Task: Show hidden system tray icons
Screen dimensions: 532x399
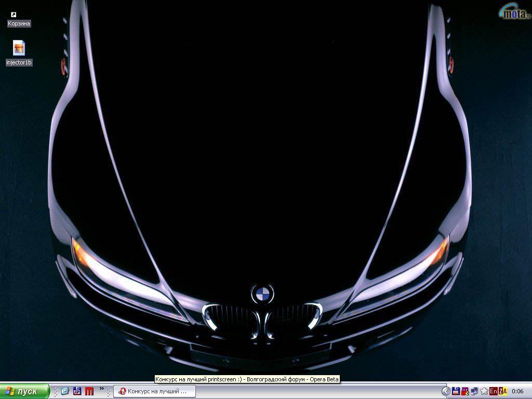Action: point(446,392)
